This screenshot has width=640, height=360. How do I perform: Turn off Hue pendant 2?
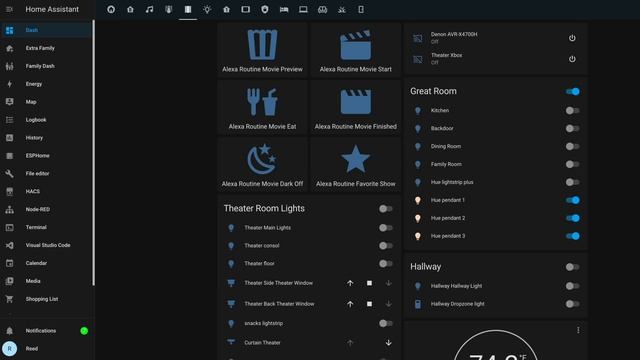point(573,218)
